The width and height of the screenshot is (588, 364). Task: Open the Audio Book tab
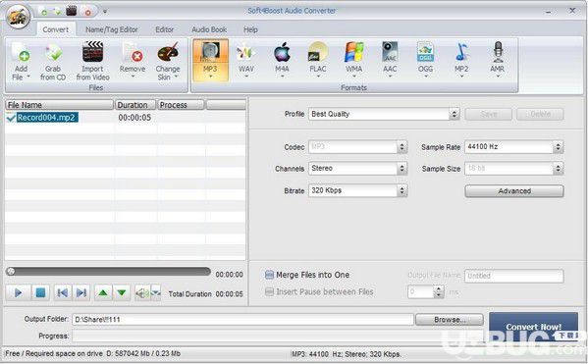point(209,29)
